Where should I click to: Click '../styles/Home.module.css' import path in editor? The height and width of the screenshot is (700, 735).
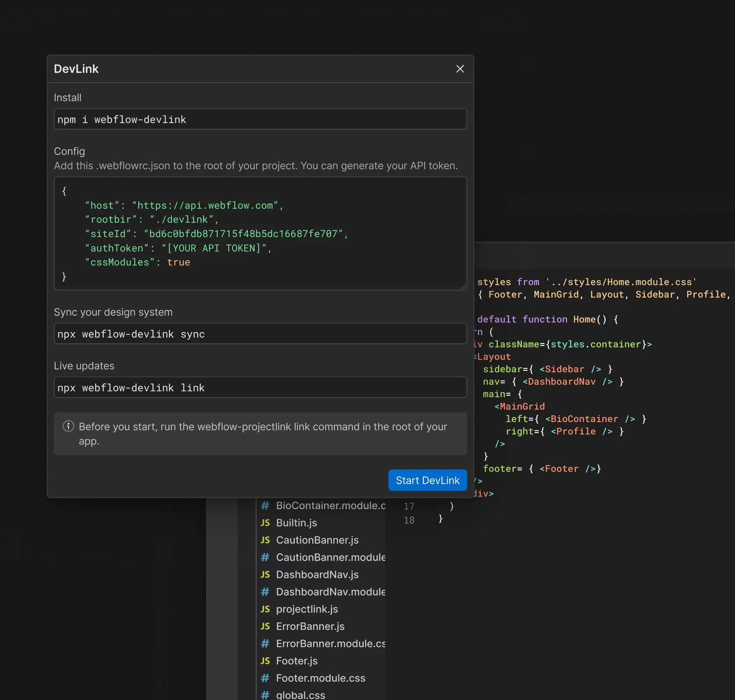click(x=621, y=282)
